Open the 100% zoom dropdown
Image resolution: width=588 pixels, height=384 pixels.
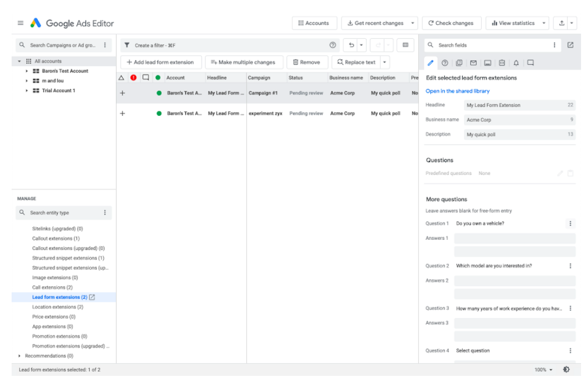pyautogui.click(x=543, y=370)
